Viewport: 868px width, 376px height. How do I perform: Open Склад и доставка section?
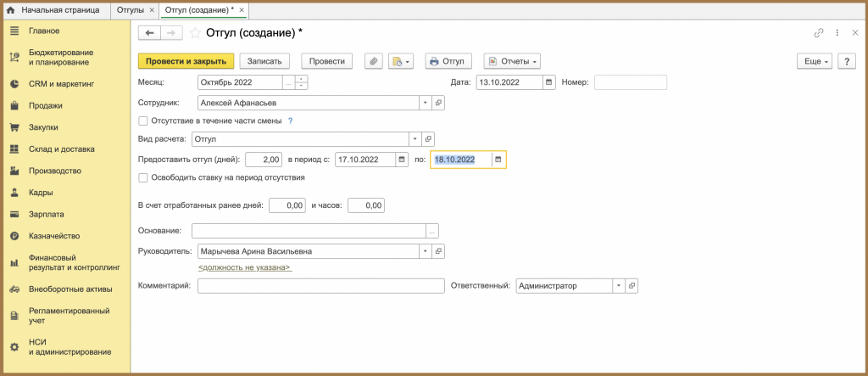pos(61,149)
